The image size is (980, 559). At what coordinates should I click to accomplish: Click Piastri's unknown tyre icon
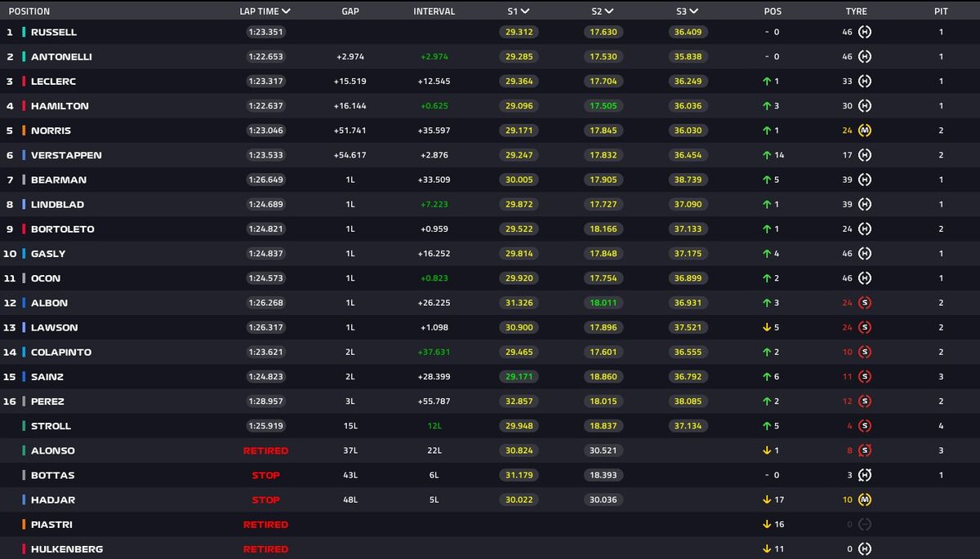pyautogui.click(x=865, y=524)
